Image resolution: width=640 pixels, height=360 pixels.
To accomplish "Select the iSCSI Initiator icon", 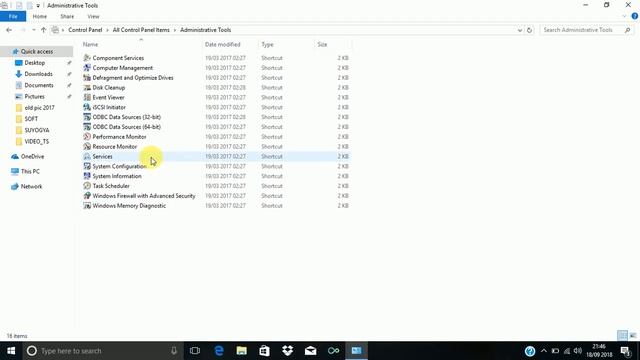I will [x=87, y=107].
